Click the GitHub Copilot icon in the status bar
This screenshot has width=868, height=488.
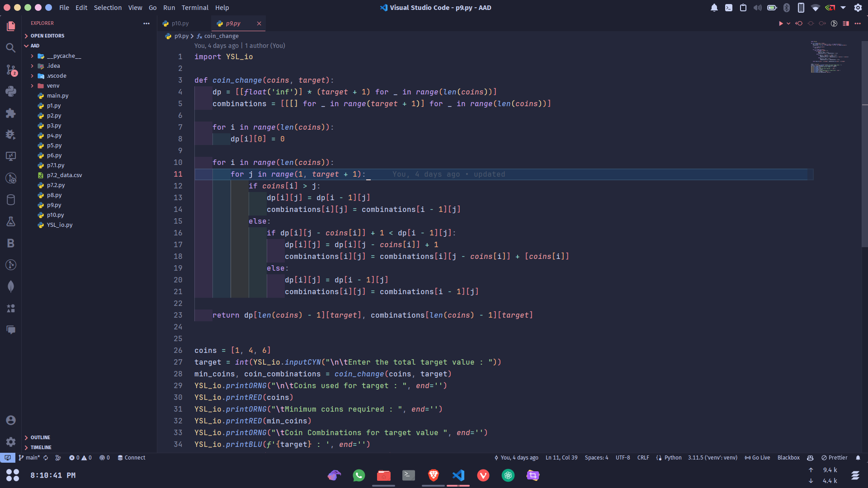click(810, 458)
